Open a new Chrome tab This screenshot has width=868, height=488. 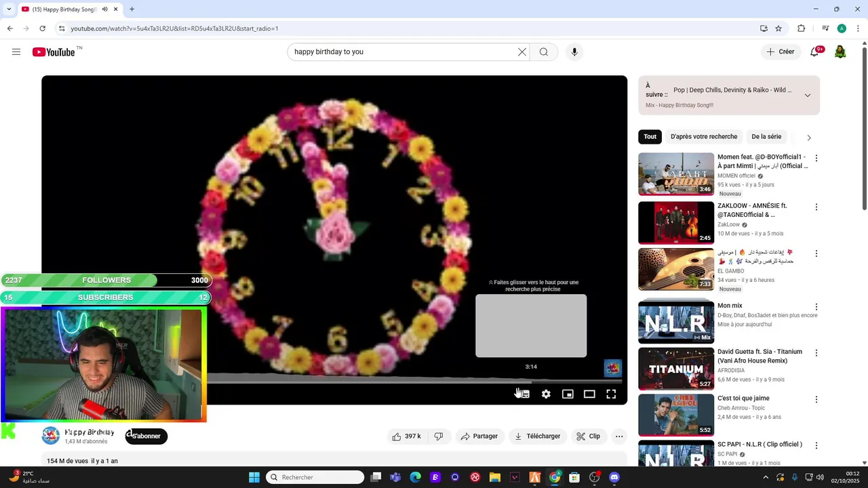(x=132, y=9)
